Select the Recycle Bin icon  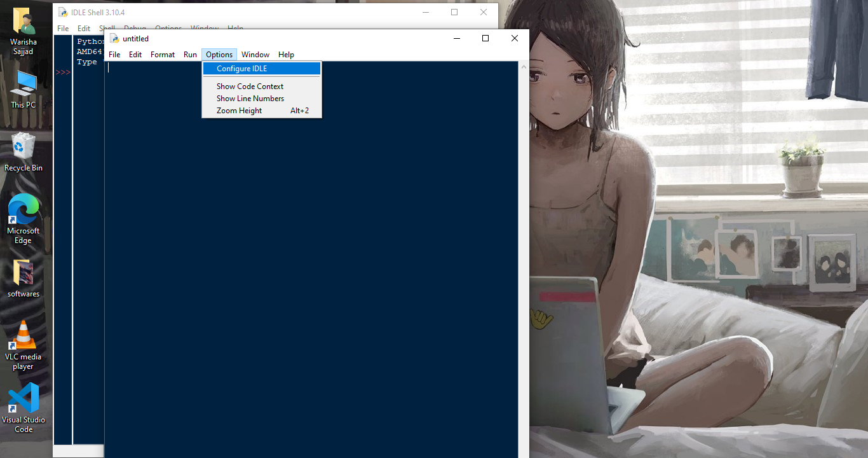pyautogui.click(x=24, y=152)
